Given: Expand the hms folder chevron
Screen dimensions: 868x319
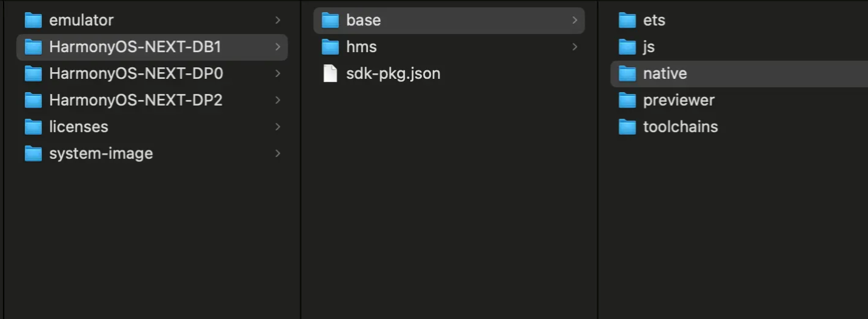Looking at the screenshot, I should [x=575, y=47].
